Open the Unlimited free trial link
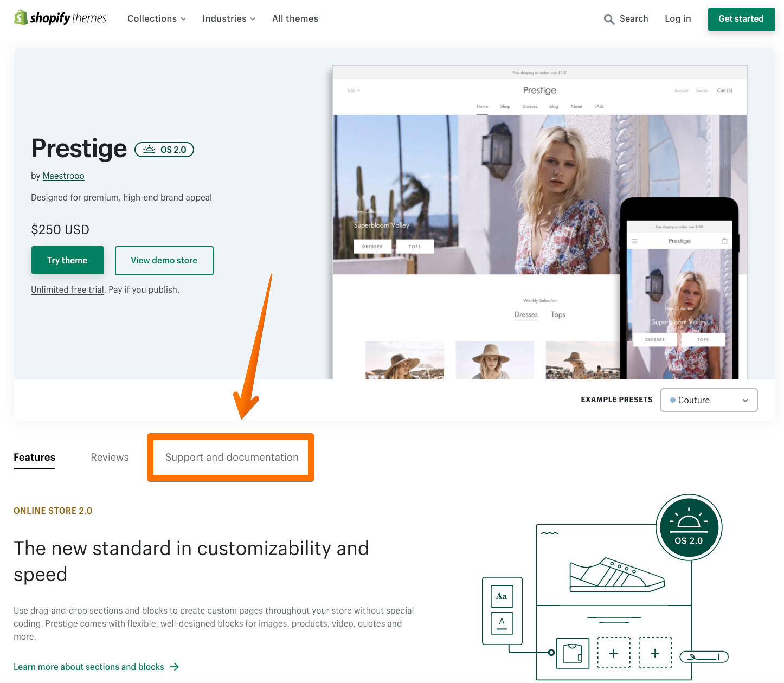784x683 pixels. click(67, 289)
